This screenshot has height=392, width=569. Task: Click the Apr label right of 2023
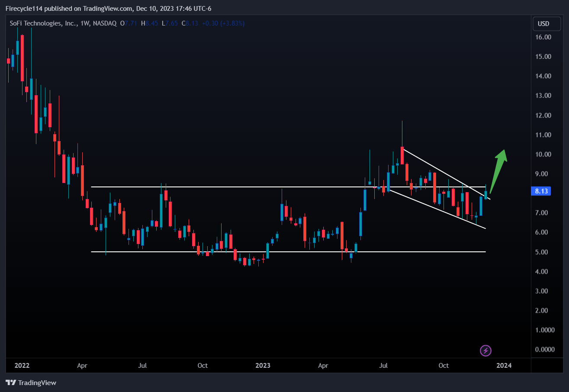point(323,366)
